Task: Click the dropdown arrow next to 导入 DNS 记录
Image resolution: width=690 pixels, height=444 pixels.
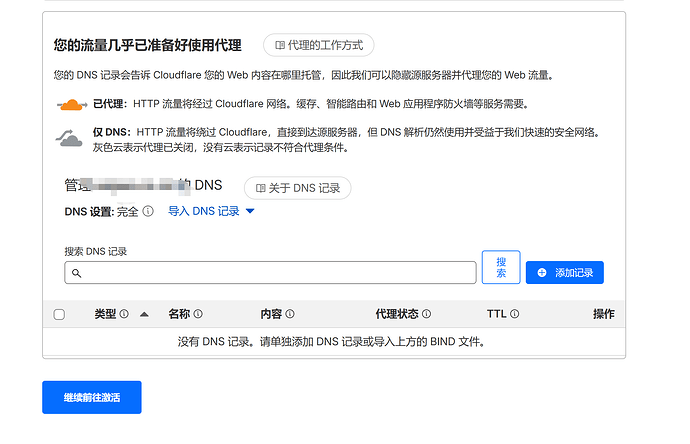Action: (x=250, y=211)
